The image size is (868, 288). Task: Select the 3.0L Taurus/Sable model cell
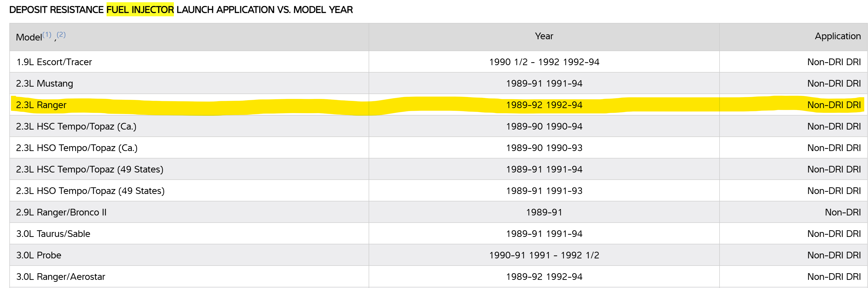pos(53,234)
